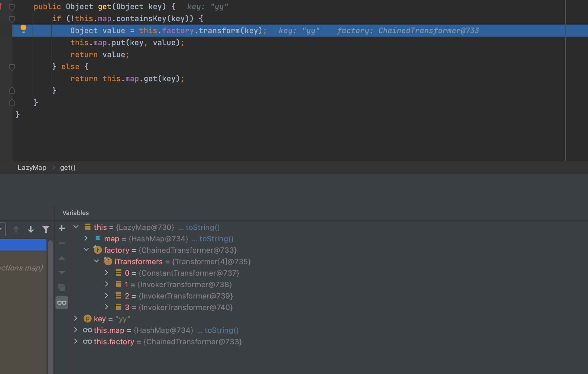Image resolution: width=588 pixels, height=374 pixels.
Task: Move watch up with triangle icon
Action: (62, 258)
